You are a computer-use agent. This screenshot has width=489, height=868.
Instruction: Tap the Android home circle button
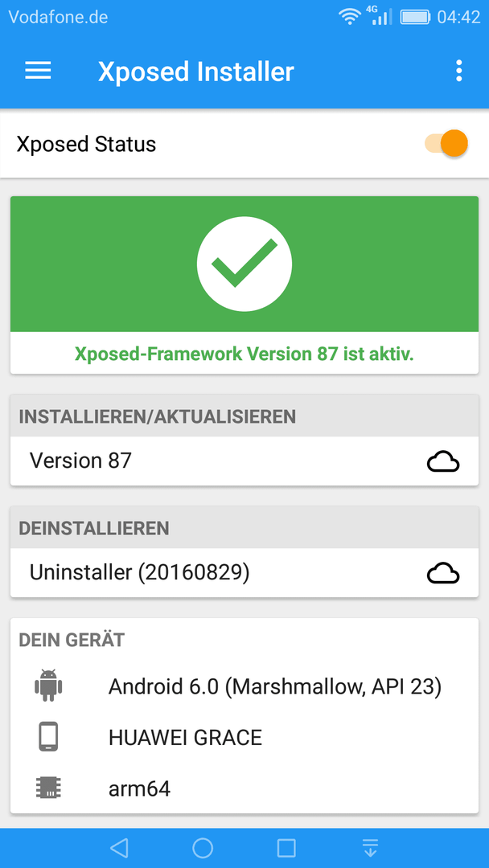203,848
